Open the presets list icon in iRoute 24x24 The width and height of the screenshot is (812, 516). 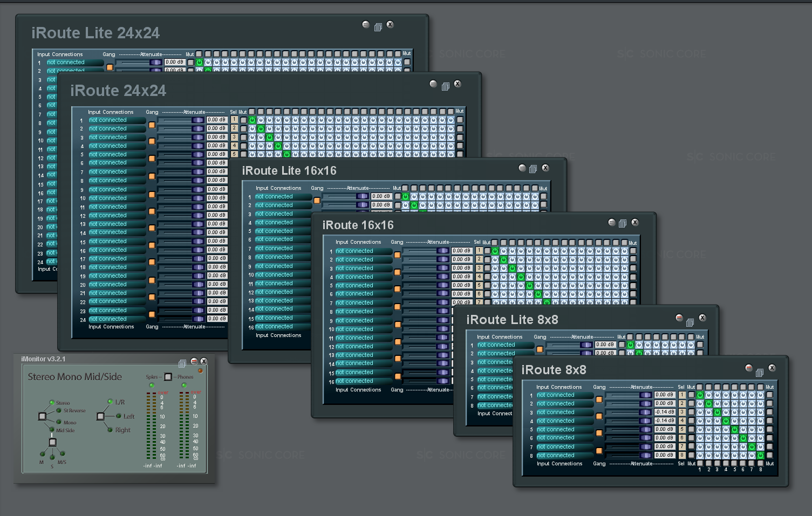tap(445, 86)
